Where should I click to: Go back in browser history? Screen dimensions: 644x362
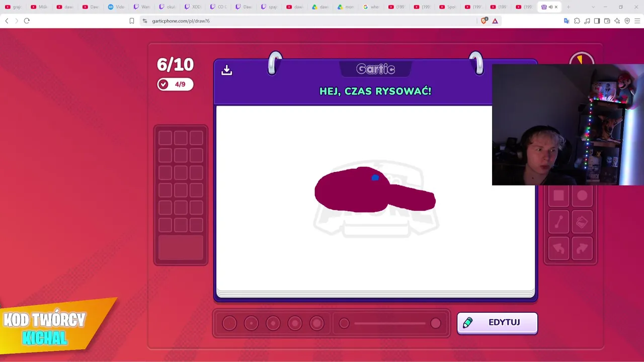(x=7, y=21)
